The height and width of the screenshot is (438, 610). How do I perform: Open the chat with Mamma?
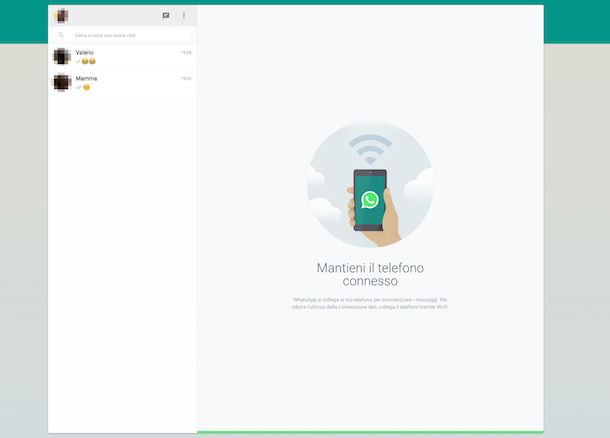pos(123,82)
